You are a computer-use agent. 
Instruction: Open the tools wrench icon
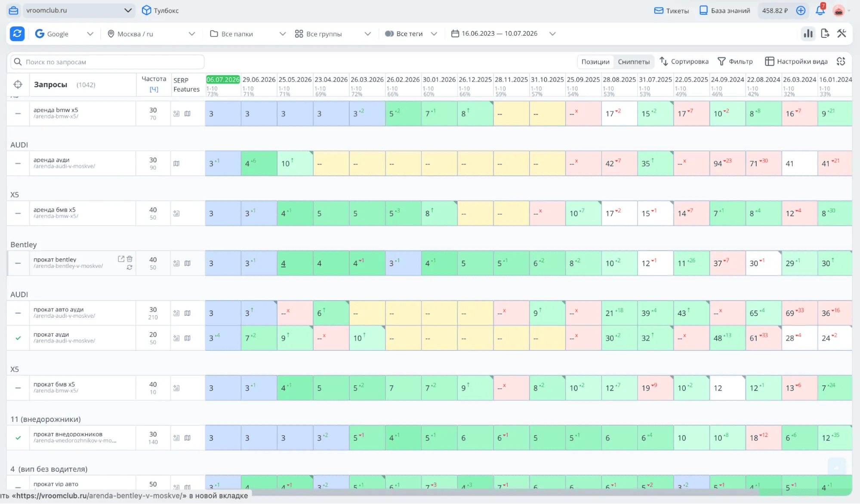pos(842,34)
